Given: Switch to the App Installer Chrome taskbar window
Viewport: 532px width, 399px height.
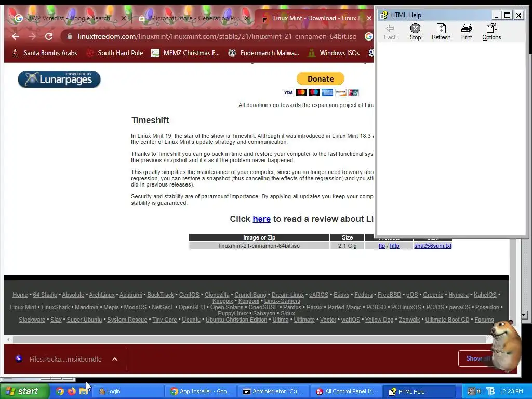Looking at the screenshot, I should 201,392.
